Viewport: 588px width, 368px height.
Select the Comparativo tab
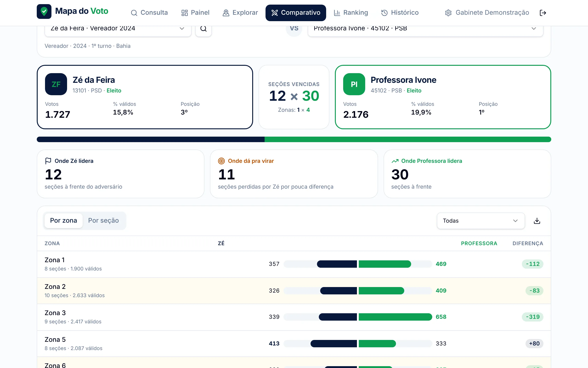coord(296,13)
